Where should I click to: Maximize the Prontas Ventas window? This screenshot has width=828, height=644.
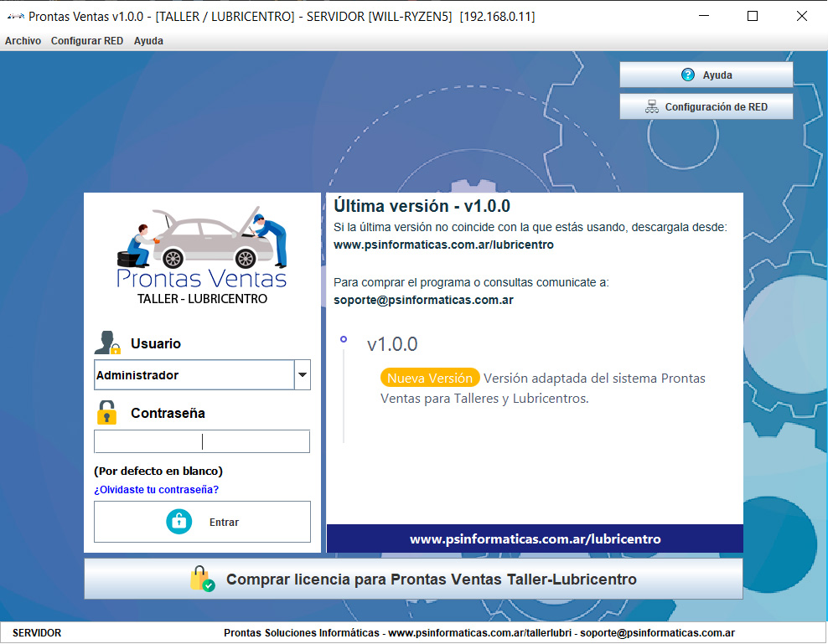[753, 17]
